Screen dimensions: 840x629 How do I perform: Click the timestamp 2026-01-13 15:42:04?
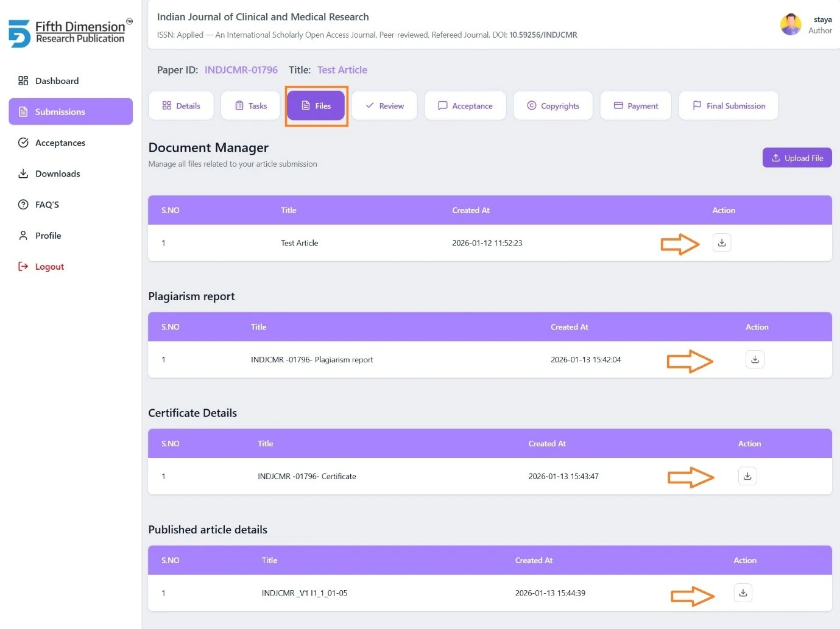(586, 360)
